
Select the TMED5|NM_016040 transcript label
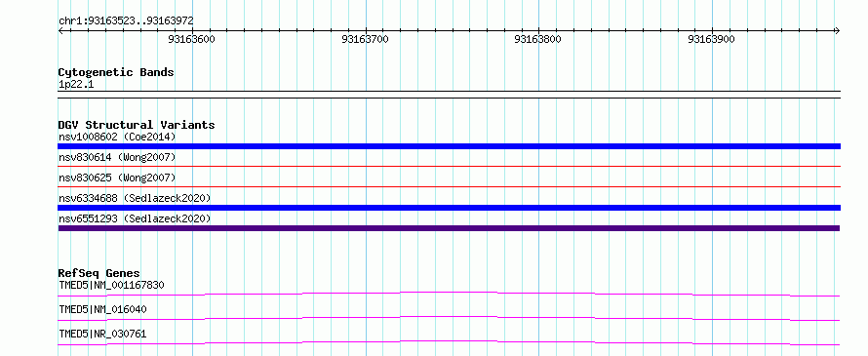[x=102, y=309]
